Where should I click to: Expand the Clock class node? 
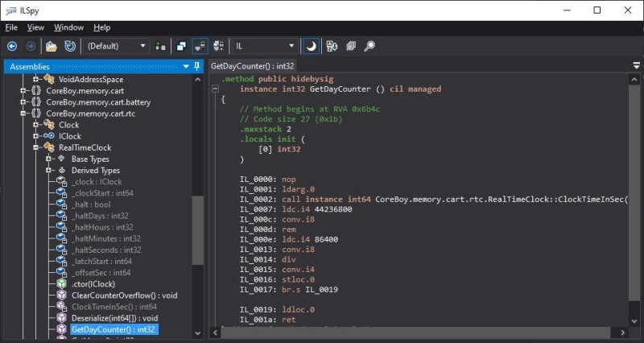(35, 125)
